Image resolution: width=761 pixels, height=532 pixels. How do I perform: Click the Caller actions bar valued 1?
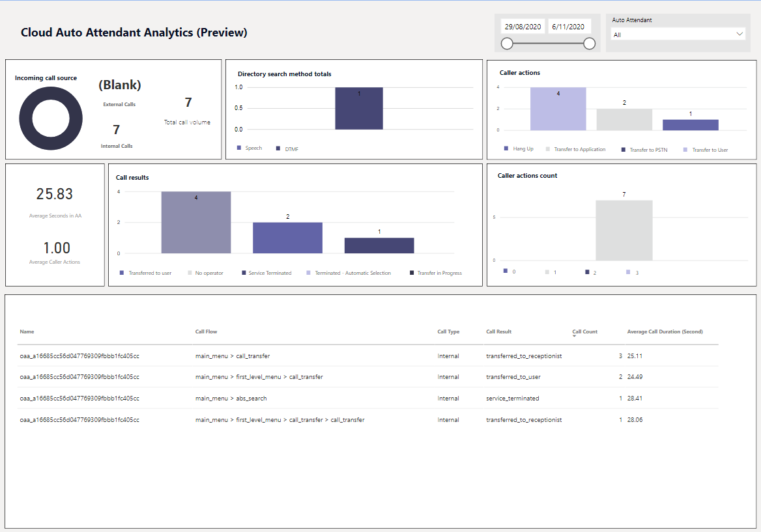click(x=691, y=124)
